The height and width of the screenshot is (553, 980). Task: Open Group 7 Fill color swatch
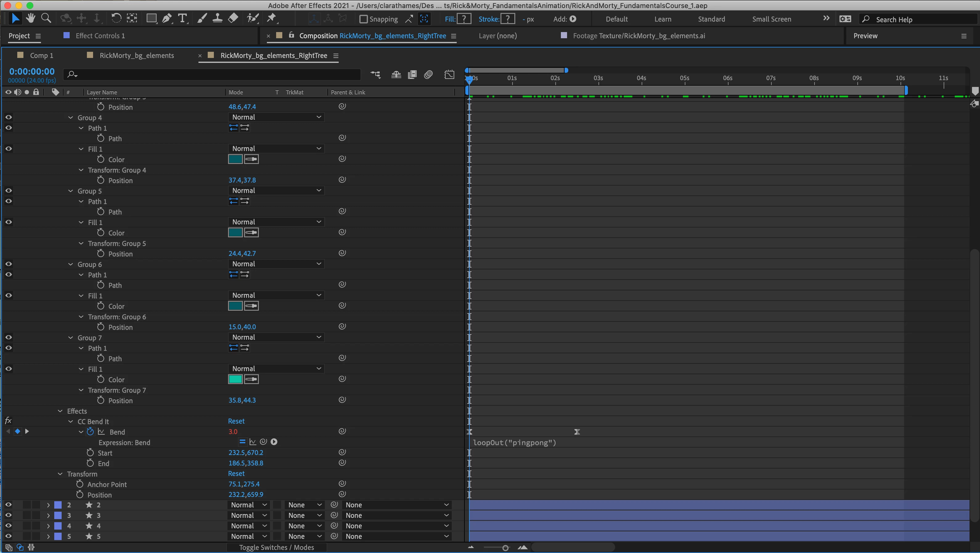click(235, 379)
